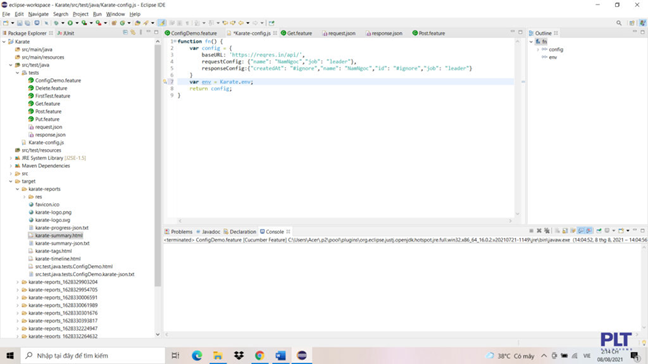Viewport: 648px width, 364px height.
Task: Open Run button dropdown arrow
Action: 77,23
